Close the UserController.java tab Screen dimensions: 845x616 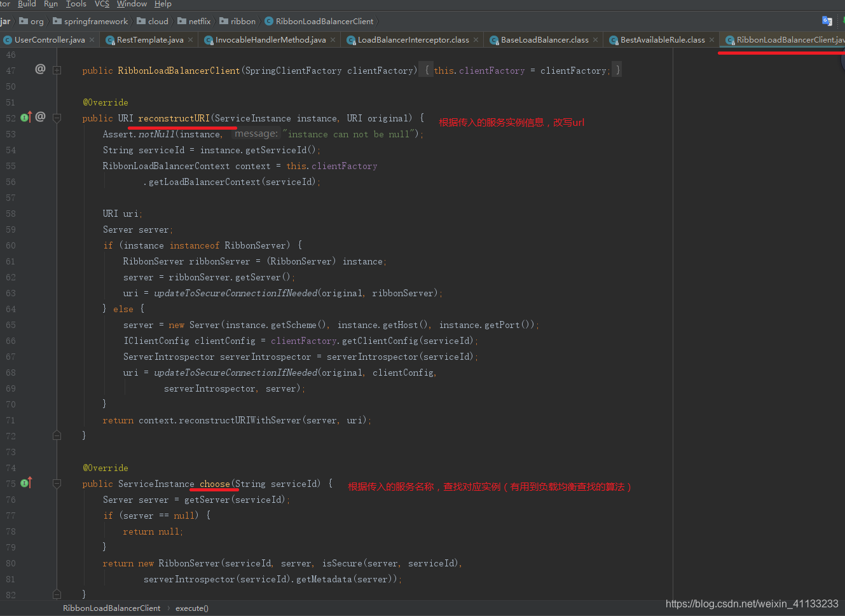tap(92, 39)
